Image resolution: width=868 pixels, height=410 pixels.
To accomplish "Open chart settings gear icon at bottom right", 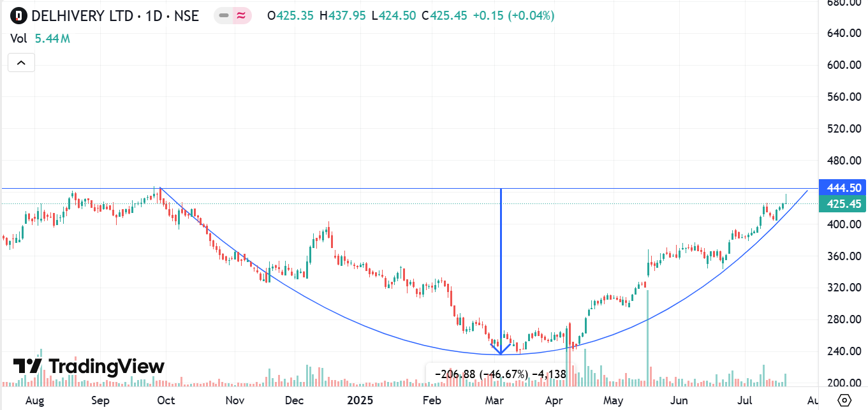I will (x=844, y=400).
